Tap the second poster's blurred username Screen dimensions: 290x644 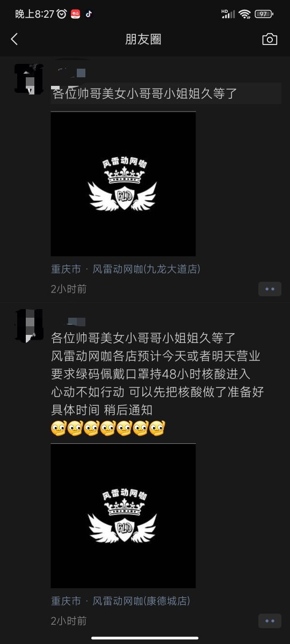click(x=70, y=321)
